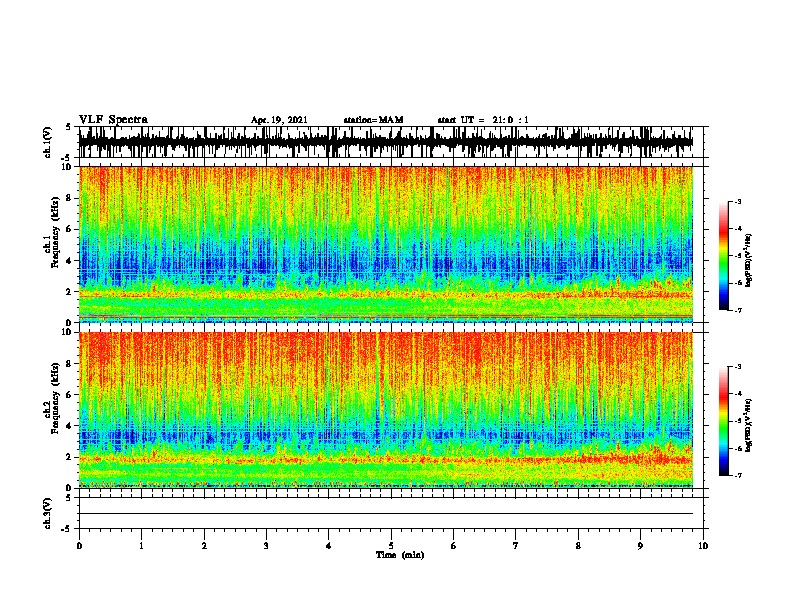The image size is (792, 612).
Task: Click the ch.2 colorbar "-3" tick label
Action: [737, 367]
